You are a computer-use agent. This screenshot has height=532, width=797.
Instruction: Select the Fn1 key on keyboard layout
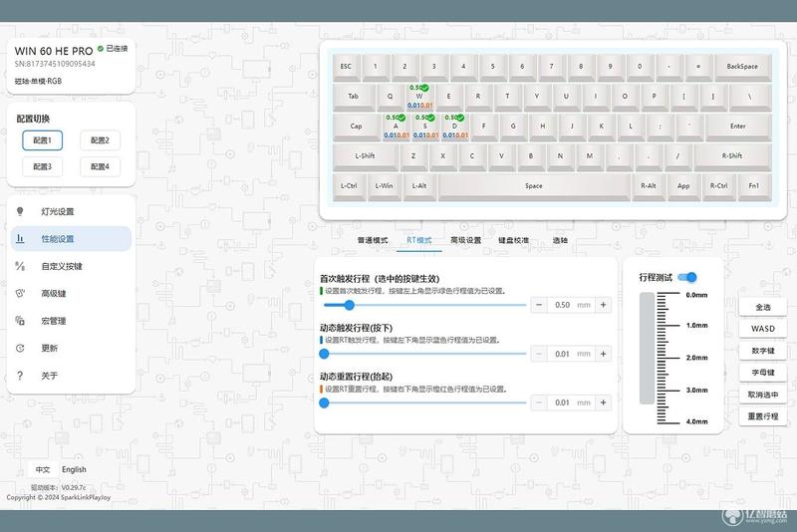pyautogui.click(x=754, y=186)
